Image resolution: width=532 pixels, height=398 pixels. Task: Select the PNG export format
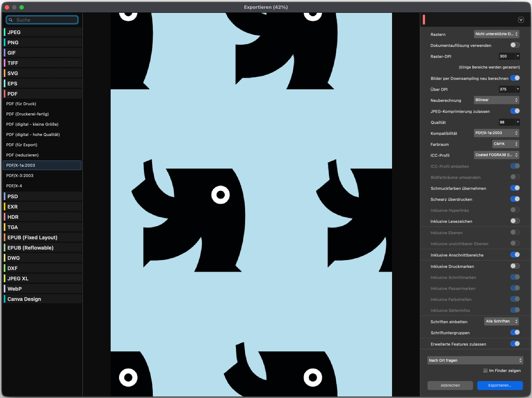43,43
